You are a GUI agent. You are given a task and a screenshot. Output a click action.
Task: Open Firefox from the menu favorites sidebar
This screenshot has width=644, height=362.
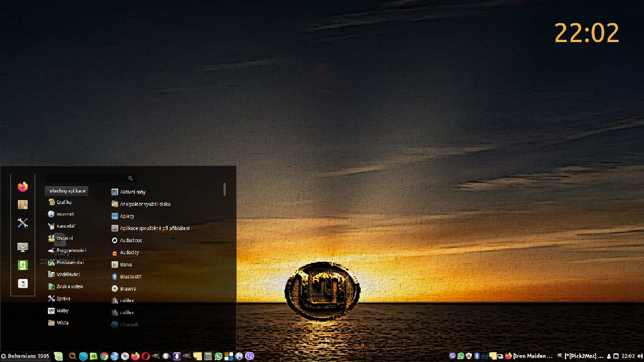pyautogui.click(x=23, y=187)
